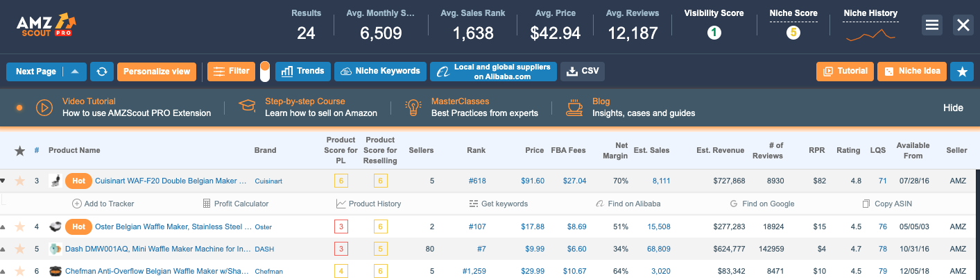Find local and global suppliers on Alibaba.com

(x=493, y=72)
